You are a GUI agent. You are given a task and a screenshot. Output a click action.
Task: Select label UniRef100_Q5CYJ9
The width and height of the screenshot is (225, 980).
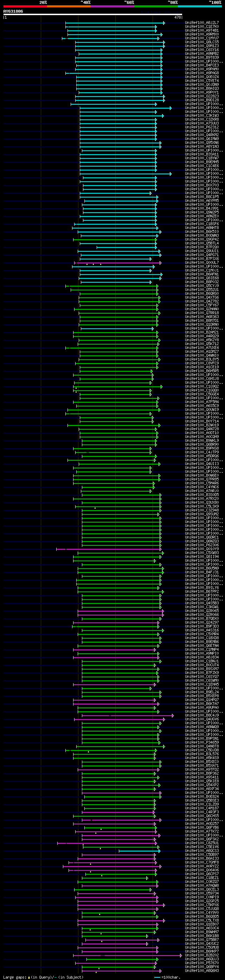click(x=202, y=286)
